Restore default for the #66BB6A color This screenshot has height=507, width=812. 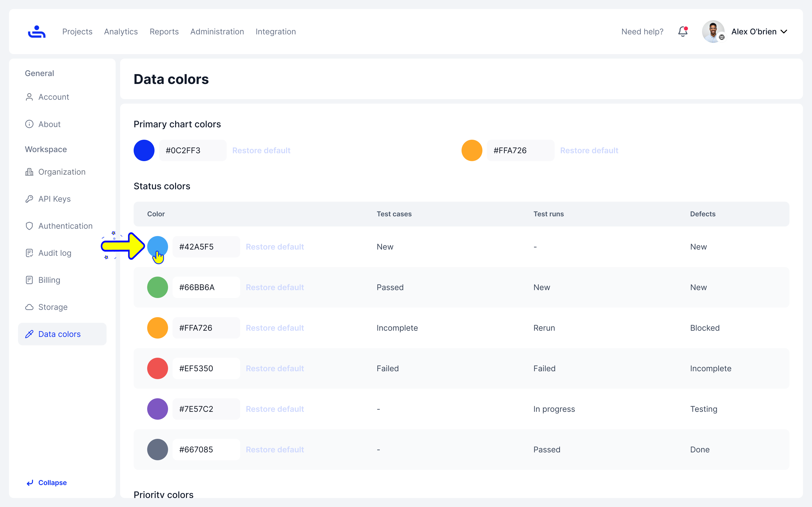(275, 287)
